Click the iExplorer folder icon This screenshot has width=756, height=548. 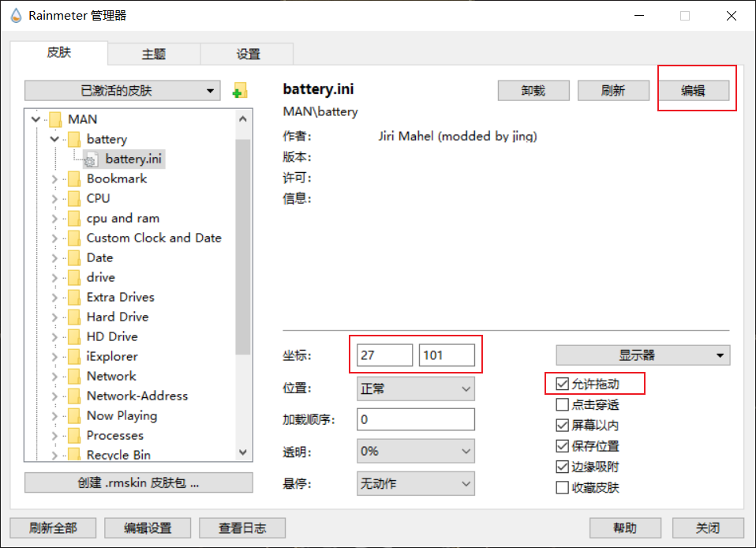pyautogui.click(x=74, y=356)
